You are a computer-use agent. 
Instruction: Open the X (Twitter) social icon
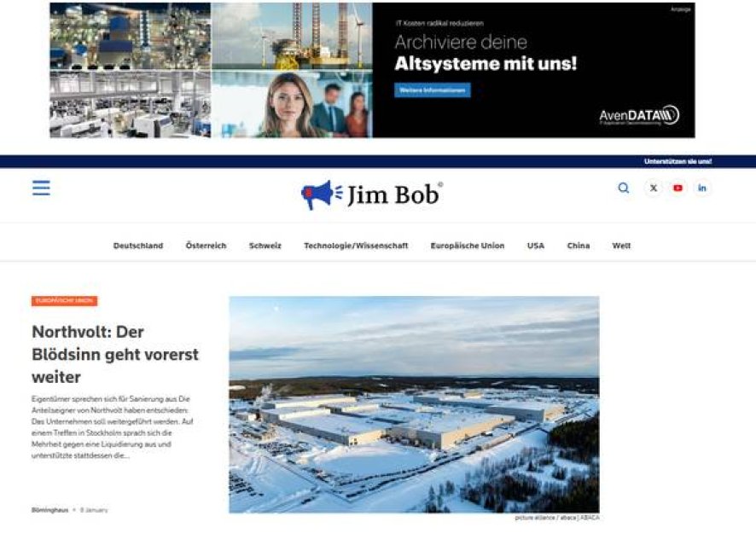(654, 188)
